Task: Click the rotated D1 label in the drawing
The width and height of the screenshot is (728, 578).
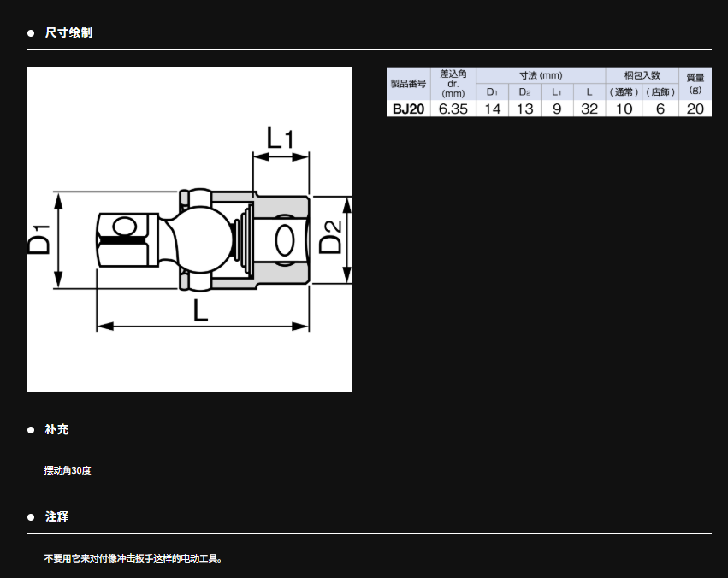Action: click(39, 239)
